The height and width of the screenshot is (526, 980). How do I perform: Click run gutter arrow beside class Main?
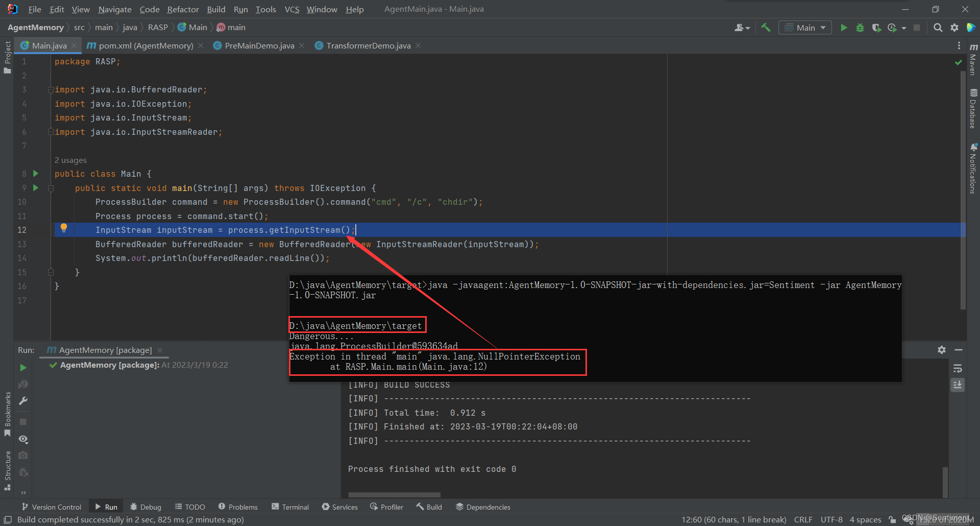pos(36,174)
